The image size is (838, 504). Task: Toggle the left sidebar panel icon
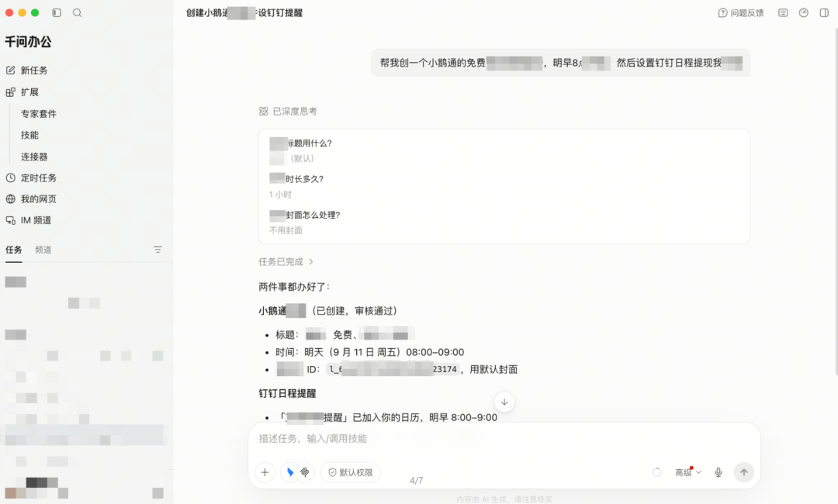[57, 13]
